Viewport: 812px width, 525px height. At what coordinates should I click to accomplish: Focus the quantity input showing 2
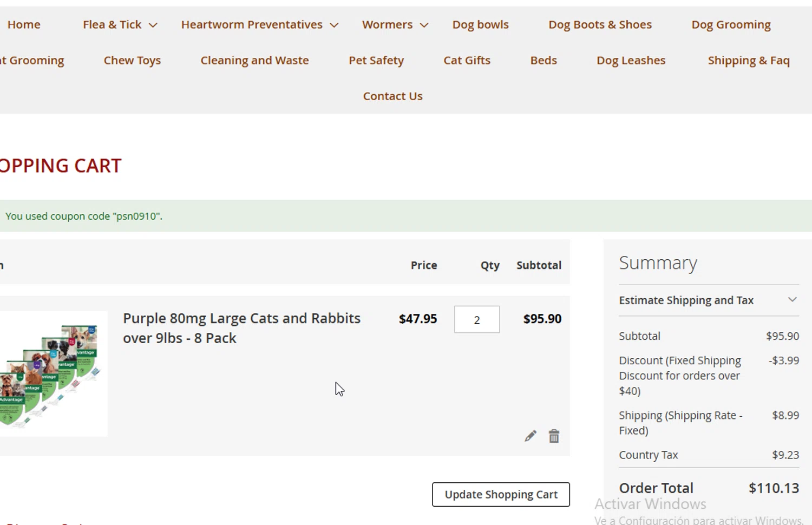pos(477,319)
